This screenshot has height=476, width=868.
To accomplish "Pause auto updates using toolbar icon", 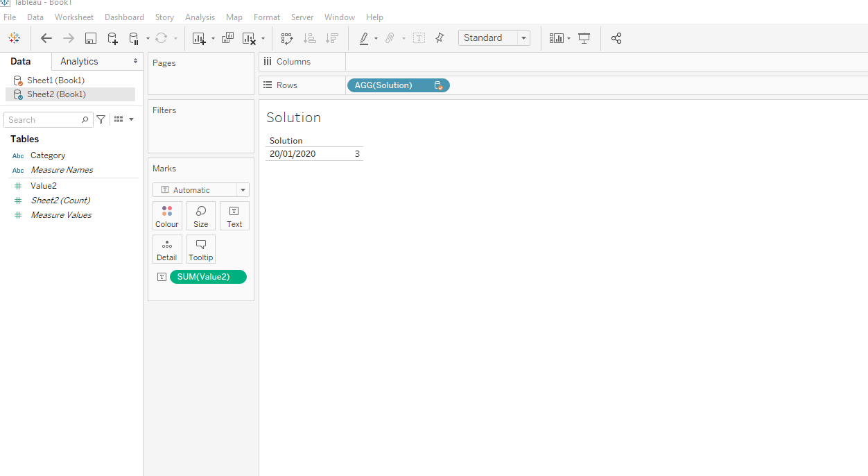I will click(134, 38).
